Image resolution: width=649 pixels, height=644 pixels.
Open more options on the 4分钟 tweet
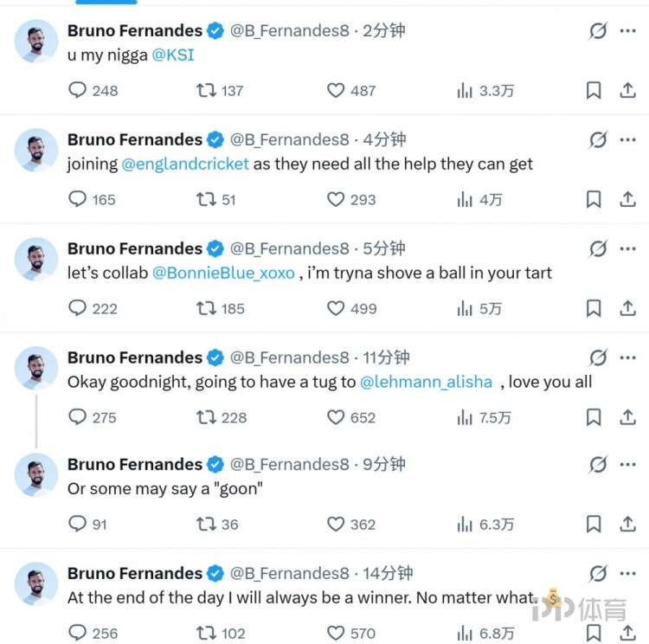(x=627, y=140)
